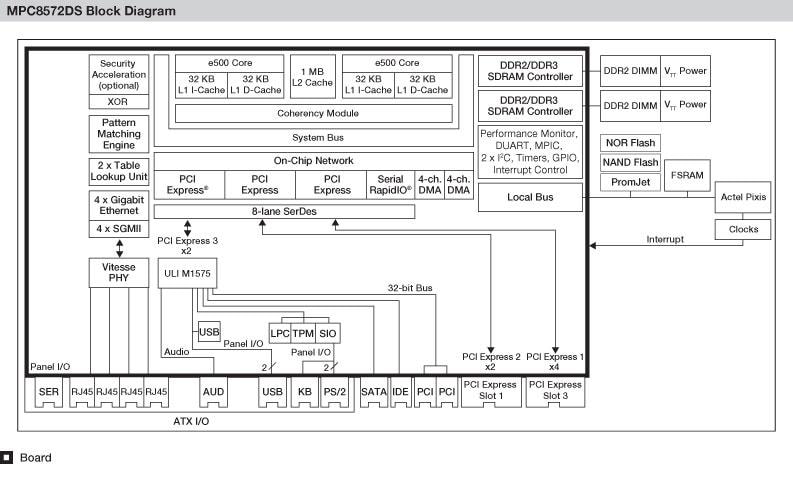The width and height of the screenshot is (793, 480).
Task: Select the Clocks box
Action: click(743, 229)
